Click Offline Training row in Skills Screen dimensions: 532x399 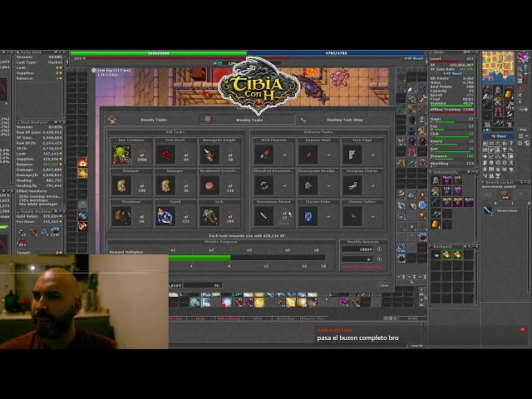pyautogui.click(x=452, y=110)
